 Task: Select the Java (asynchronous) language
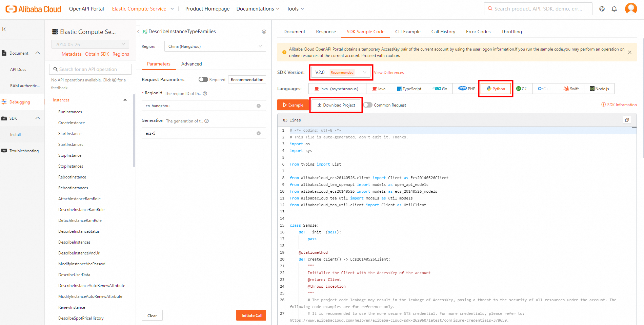click(337, 89)
